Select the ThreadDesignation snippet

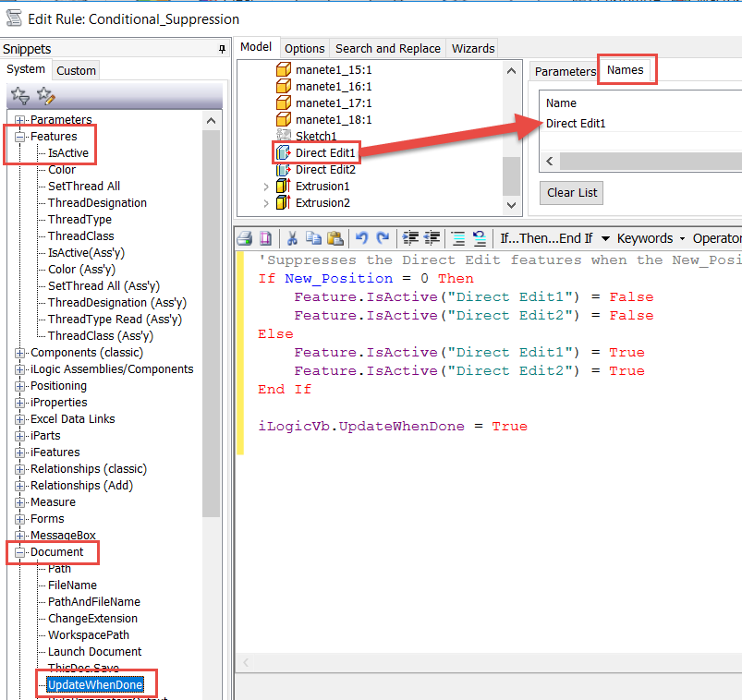(97, 203)
